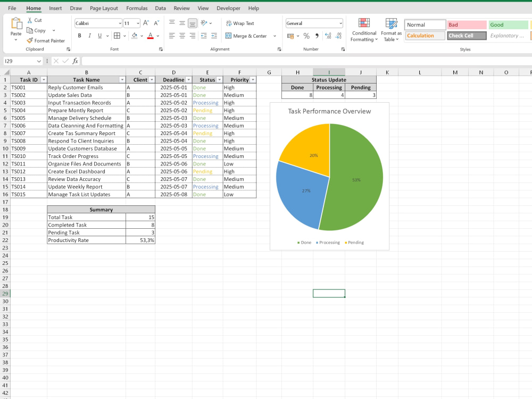Switch to the Data tab

(x=161, y=8)
